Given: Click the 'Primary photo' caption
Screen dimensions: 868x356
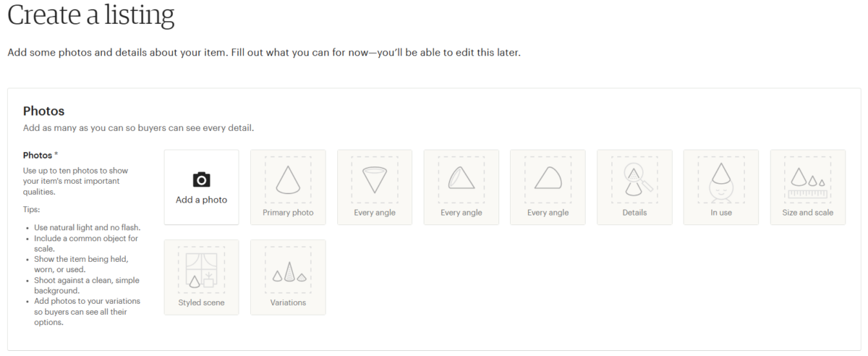Looking at the screenshot, I should point(288,213).
